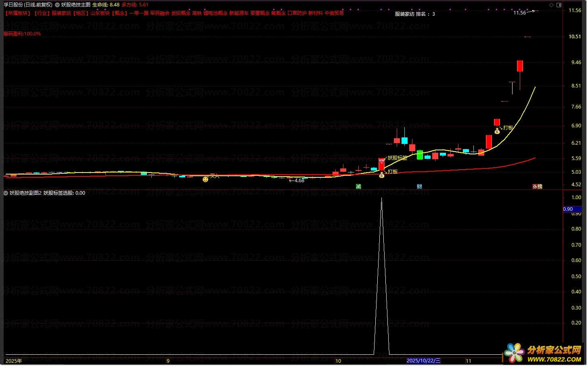Open the 高铁 concept tag

click(197, 13)
